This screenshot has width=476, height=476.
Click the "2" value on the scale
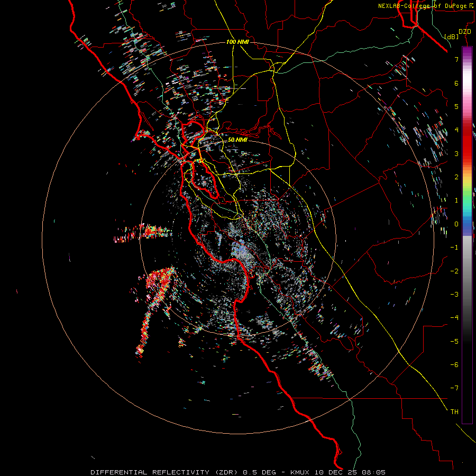pyautogui.click(x=456, y=177)
